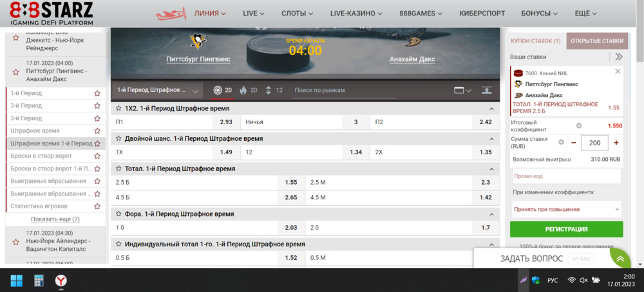Favorite the Штрафное время market star

[97, 131]
